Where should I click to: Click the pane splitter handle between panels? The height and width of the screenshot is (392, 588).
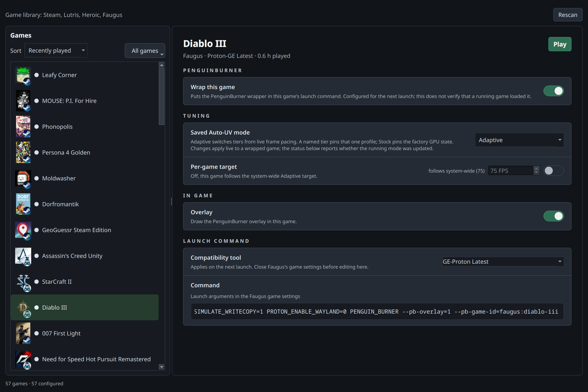click(x=171, y=201)
